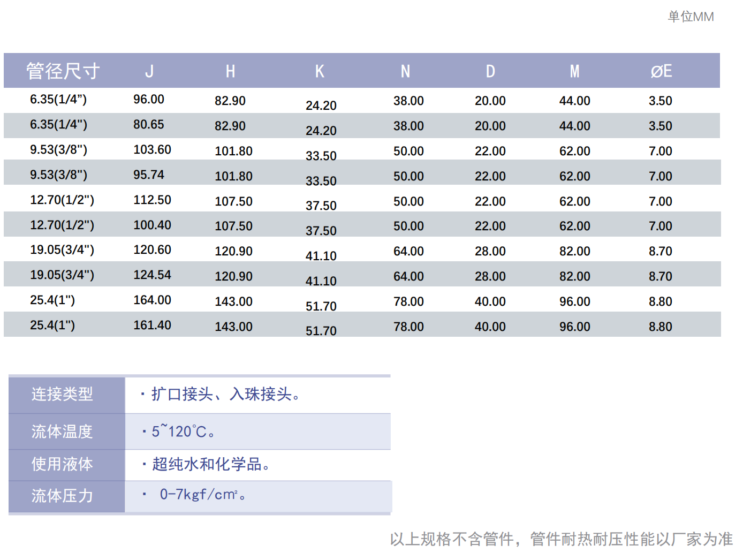Click N value 50.00 in 103.60 row

[x=408, y=151]
